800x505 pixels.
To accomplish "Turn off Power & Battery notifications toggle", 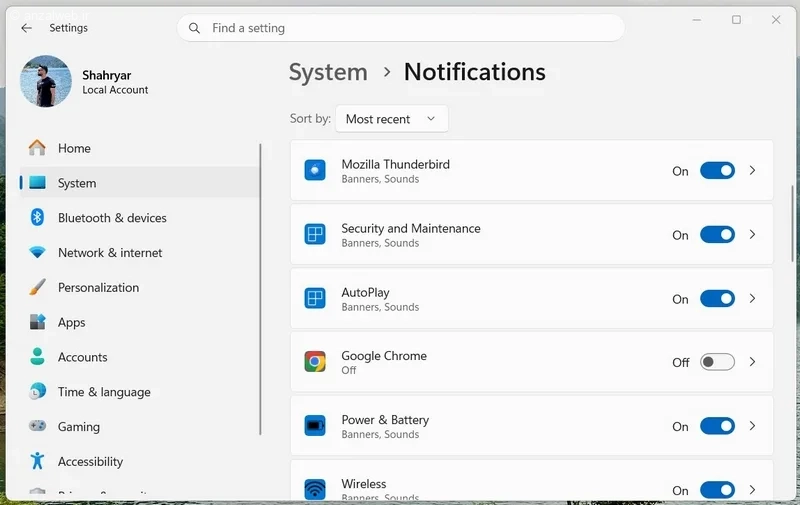I will pos(717,426).
